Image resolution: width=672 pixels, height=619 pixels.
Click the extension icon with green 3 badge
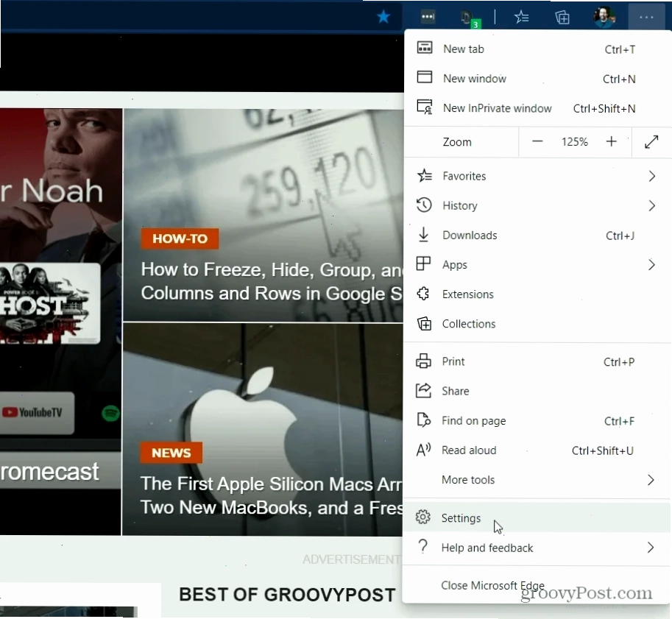(x=470, y=18)
